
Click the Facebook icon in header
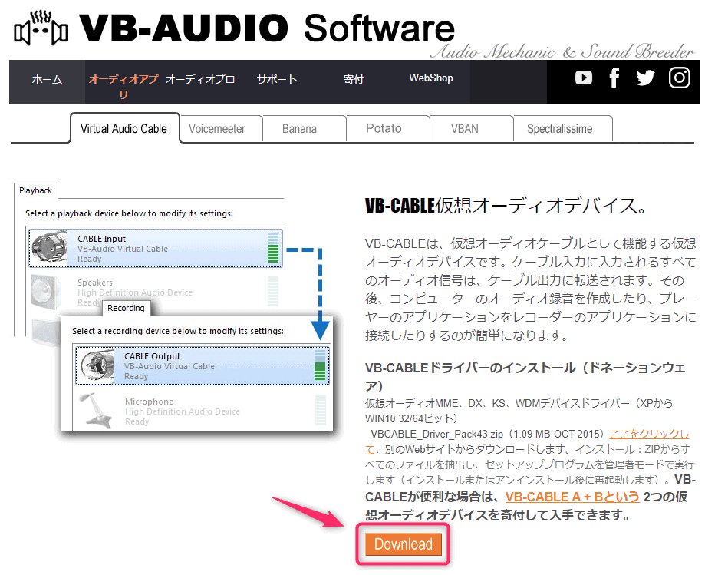[x=614, y=78]
